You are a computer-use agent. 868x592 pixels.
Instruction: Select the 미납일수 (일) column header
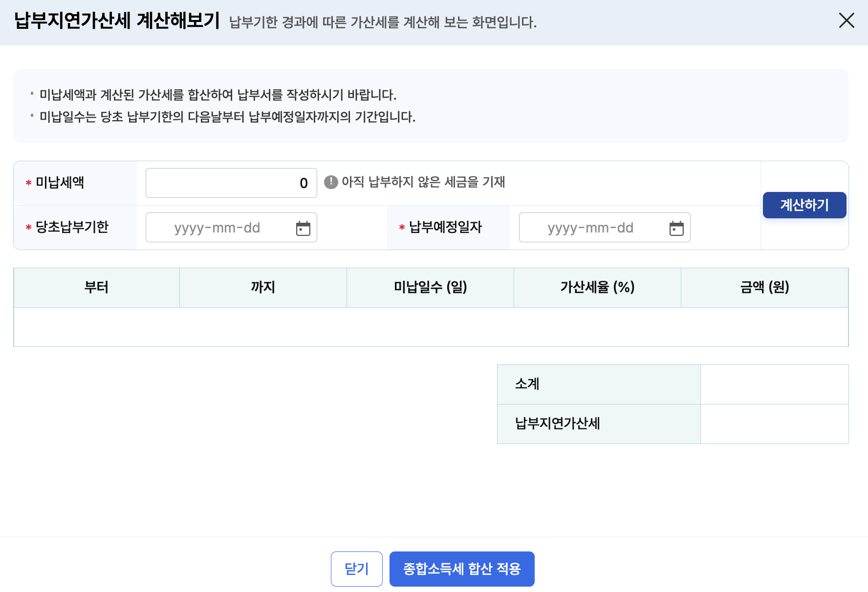431,288
